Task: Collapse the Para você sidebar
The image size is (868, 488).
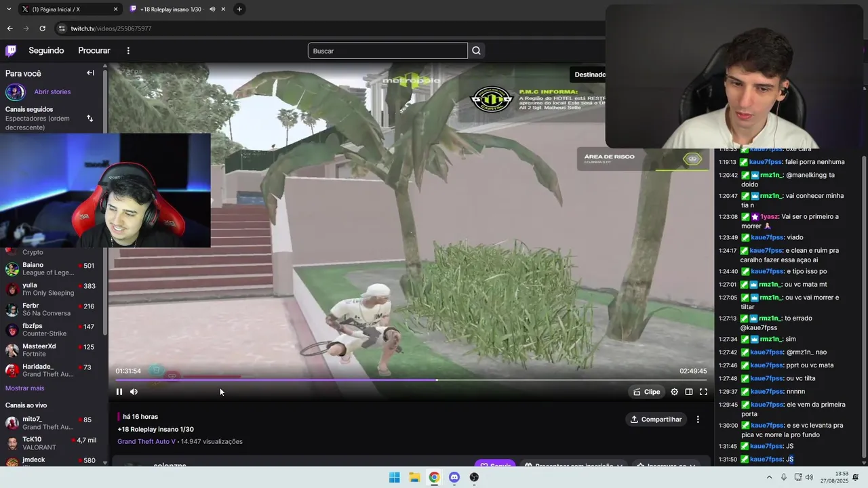Action: [90, 73]
